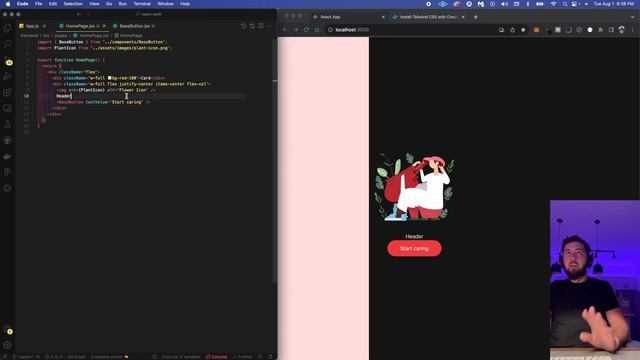Open the browser extensions puzzle icon
Screen dimensions: 640x360
click(x=600, y=30)
